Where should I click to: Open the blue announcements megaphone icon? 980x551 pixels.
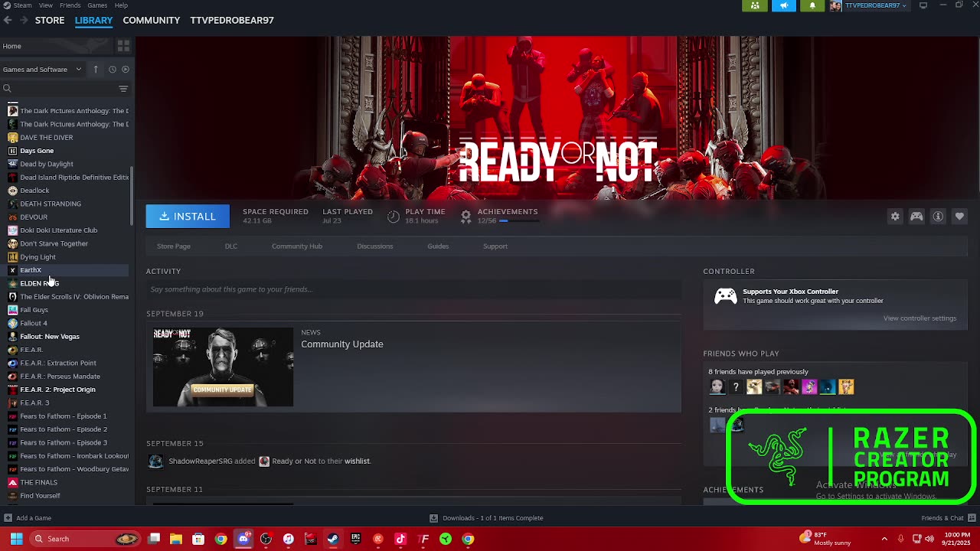pyautogui.click(x=783, y=5)
